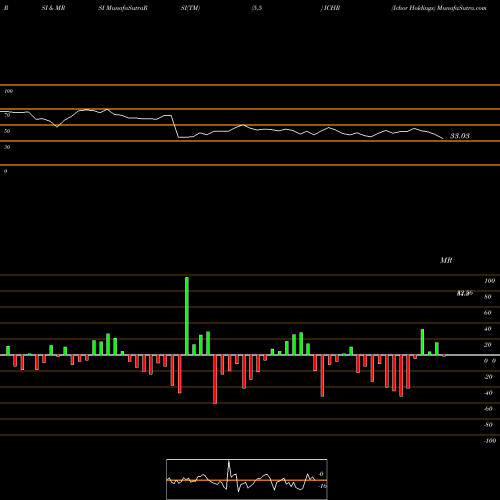Viewport: 500px width, 500px height.
Task: Click the RSI axis label 70
Action: [7, 115]
